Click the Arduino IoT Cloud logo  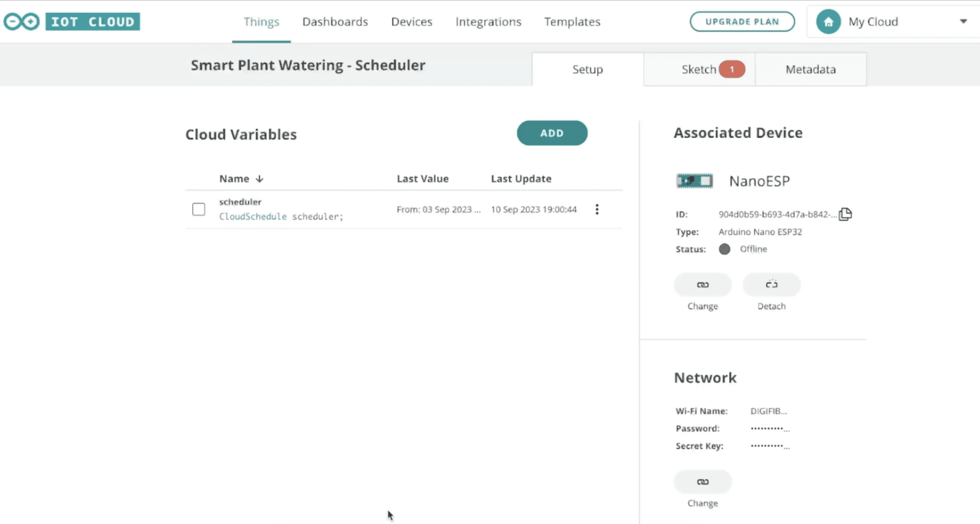pos(72,21)
